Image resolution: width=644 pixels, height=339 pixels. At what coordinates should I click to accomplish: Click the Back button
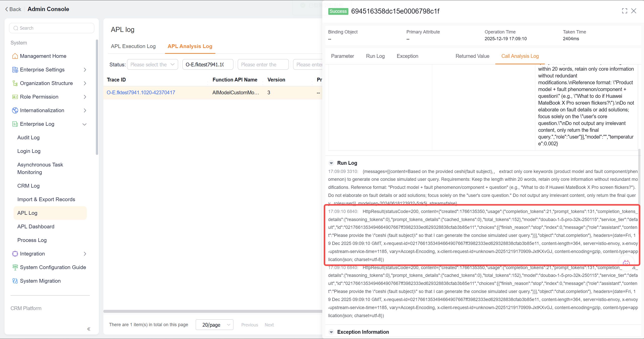(x=13, y=9)
